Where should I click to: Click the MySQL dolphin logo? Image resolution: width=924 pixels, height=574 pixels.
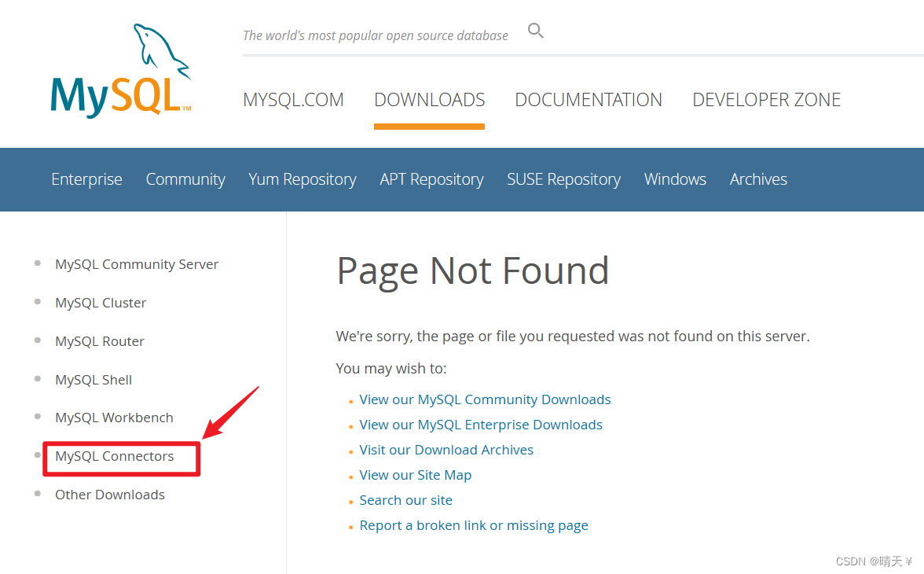click(x=121, y=70)
